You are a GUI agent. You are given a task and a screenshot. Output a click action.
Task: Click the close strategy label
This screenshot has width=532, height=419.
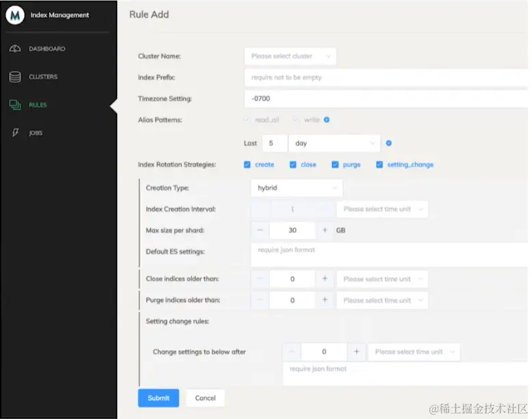(308, 164)
